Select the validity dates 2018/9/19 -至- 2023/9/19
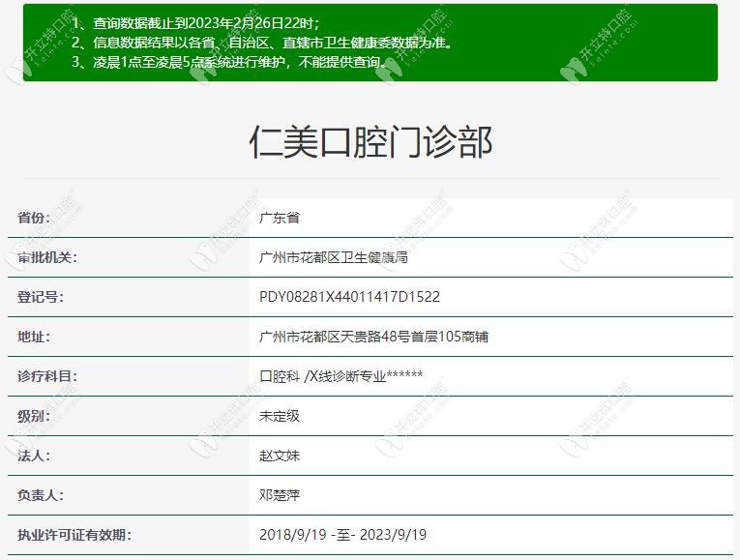740x560 pixels. [342, 535]
